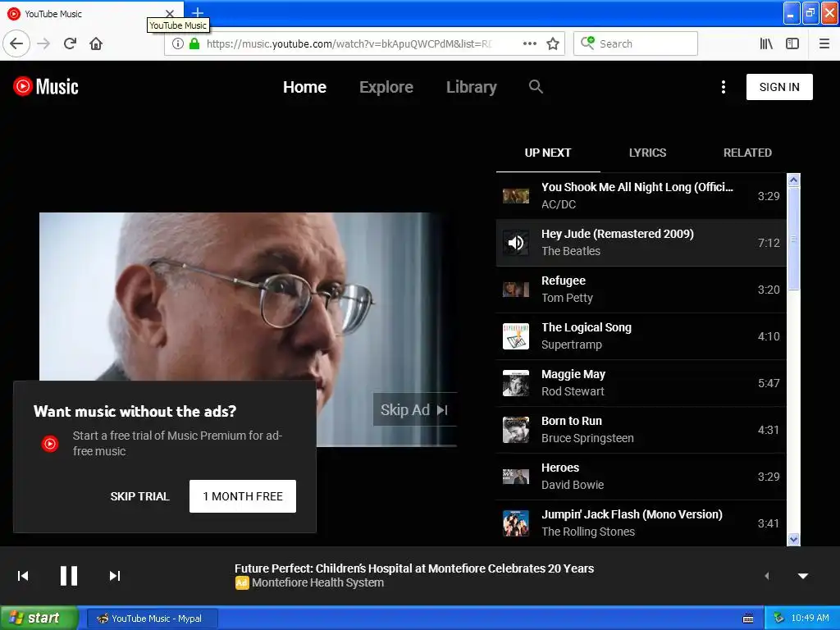Open the Windows Start menu
Image resolution: width=840 pixels, height=630 pixels.
click(39, 618)
